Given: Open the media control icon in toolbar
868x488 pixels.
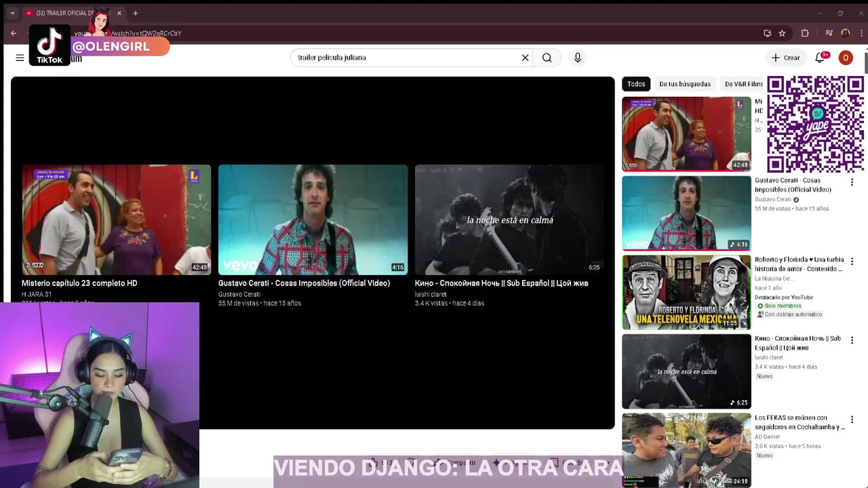Looking at the screenshot, I should click(x=829, y=33).
